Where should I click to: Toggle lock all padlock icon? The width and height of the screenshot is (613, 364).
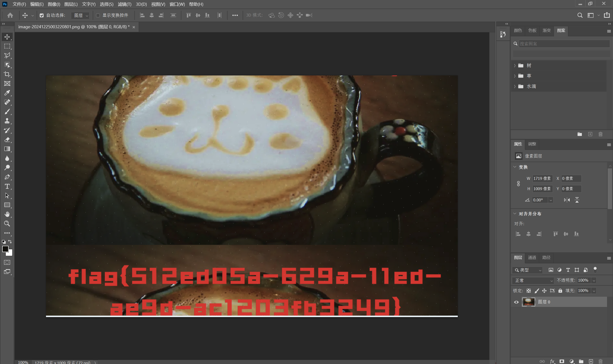coord(560,291)
